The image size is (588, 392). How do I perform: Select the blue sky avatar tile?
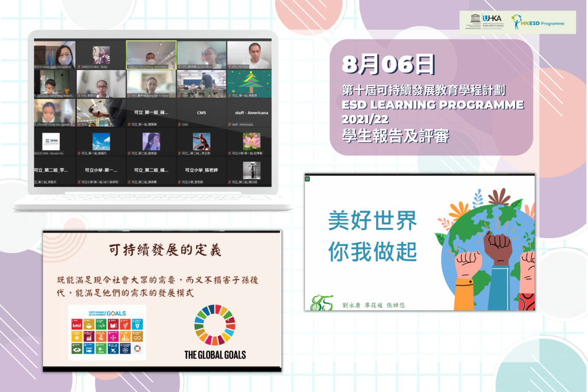pyautogui.click(x=101, y=142)
